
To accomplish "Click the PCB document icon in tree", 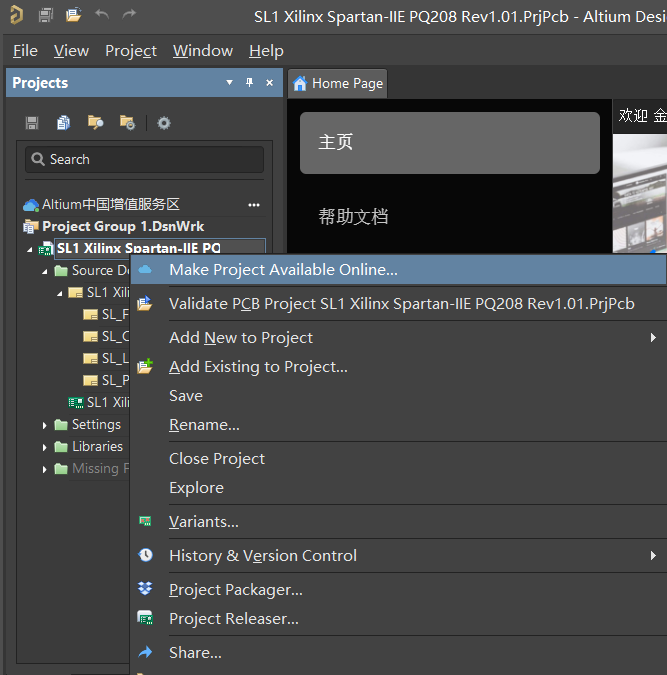I will coord(76,403).
